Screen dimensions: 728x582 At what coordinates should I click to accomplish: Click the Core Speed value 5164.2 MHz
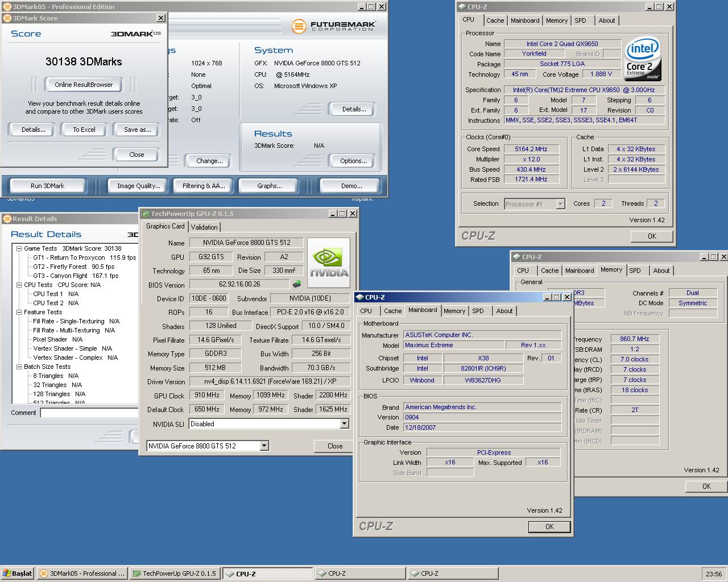tap(531, 149)
